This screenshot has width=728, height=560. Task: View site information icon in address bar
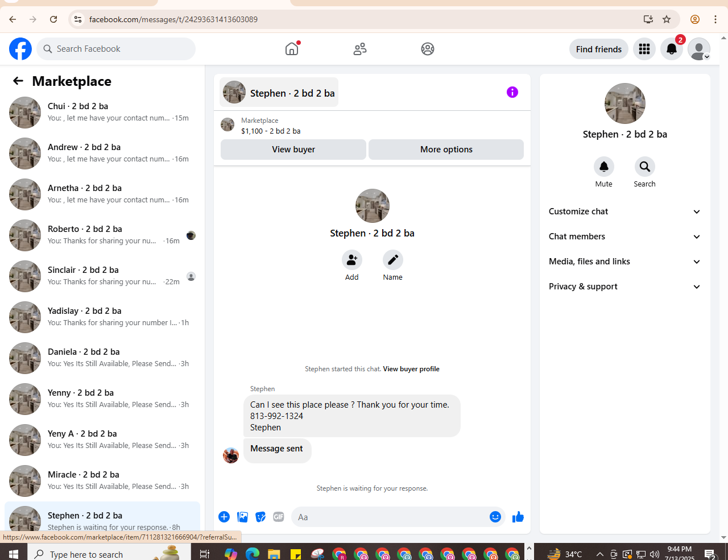pyautogui.click(x=78, y=19)
